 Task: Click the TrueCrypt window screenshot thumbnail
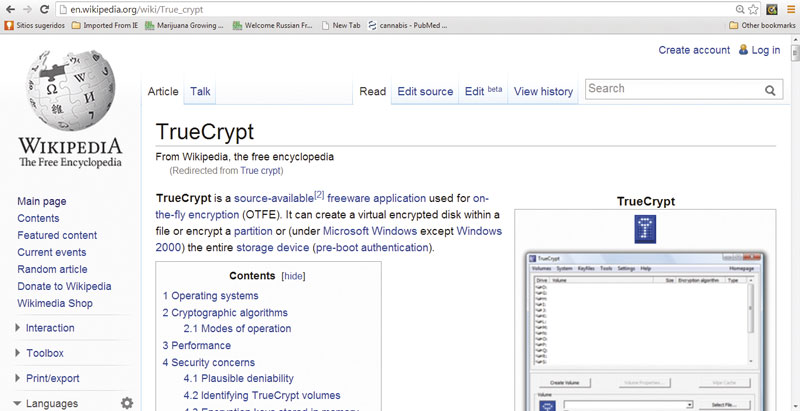(645, 330)
